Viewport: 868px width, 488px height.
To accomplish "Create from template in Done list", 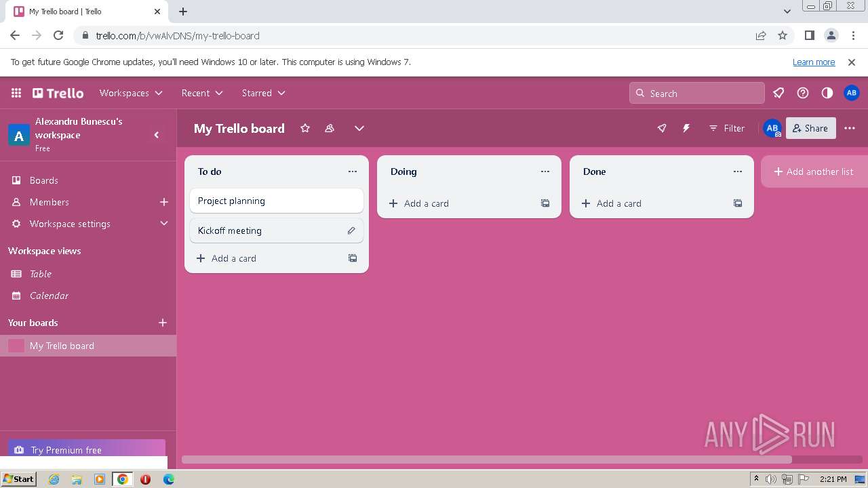I will coord(738,203).
